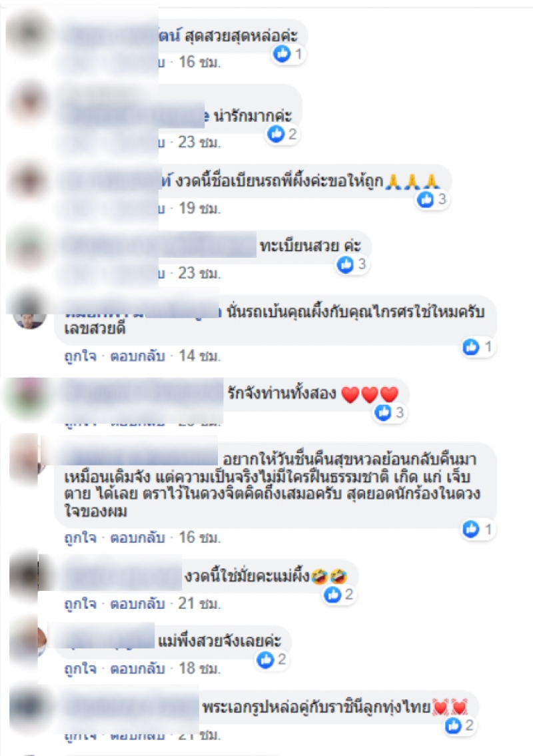This screenshot has width=533, height=756.
Task: View like count on งวดนี้ชื่อเบียนรถพี่ผึ้ง comment
Action: (x=442, y=199)
